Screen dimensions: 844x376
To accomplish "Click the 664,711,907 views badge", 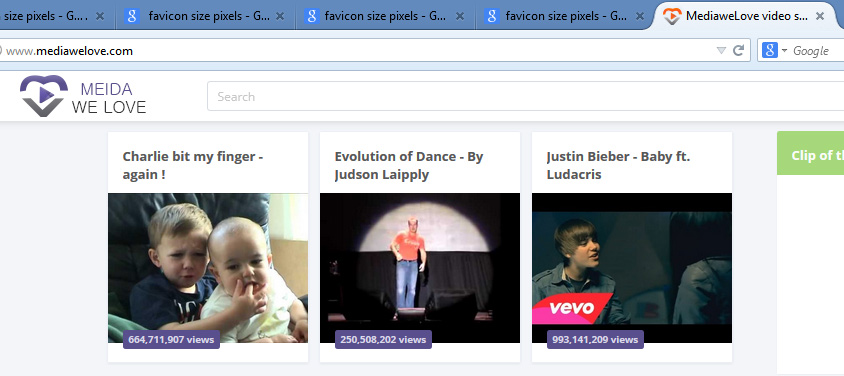I will (x=171, y=339).
